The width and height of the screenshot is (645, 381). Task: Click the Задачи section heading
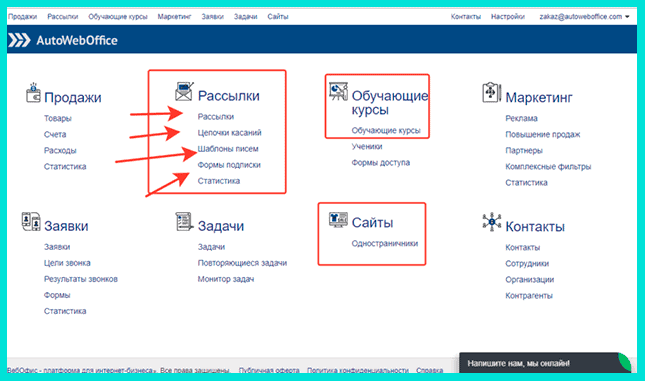point(221,226)
